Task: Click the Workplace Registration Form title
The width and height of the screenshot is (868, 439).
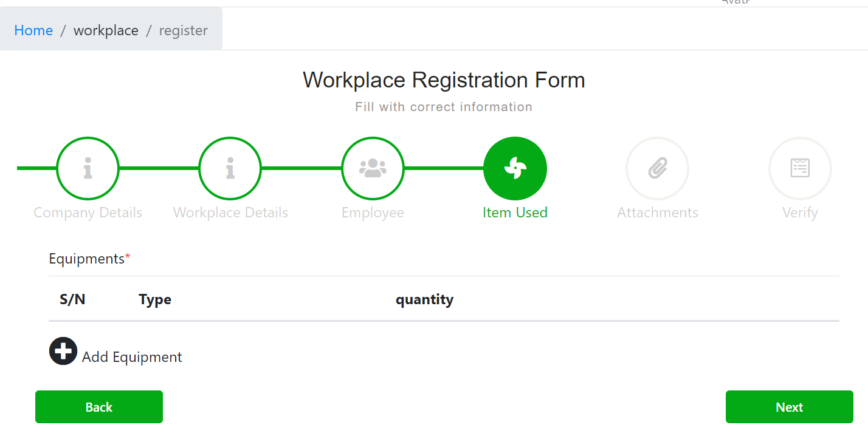Action: pos(443,80)
